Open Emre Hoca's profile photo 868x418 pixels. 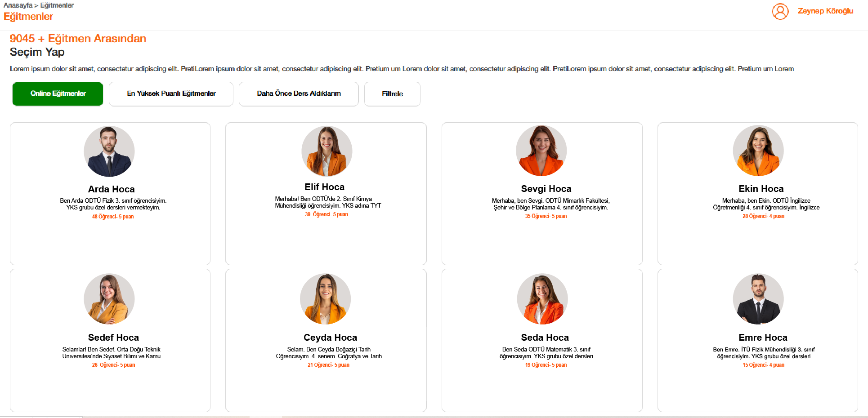coord(758,299)
